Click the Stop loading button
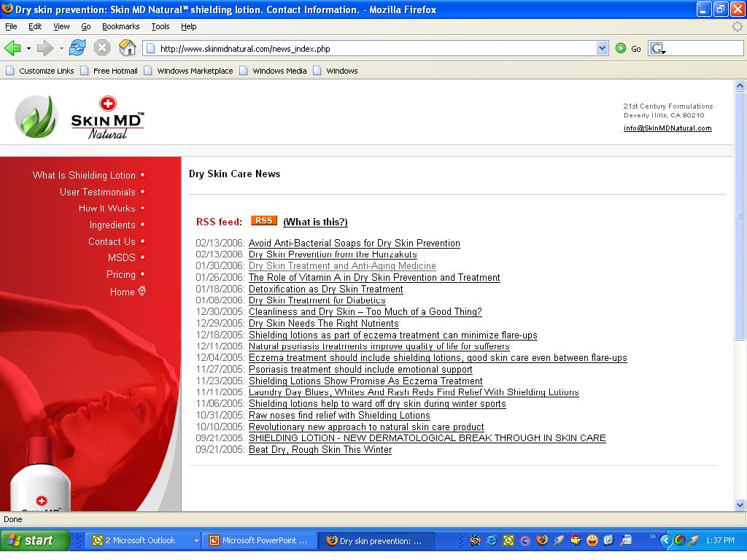This screenshot has width=747, height=560. click(102, 48)
